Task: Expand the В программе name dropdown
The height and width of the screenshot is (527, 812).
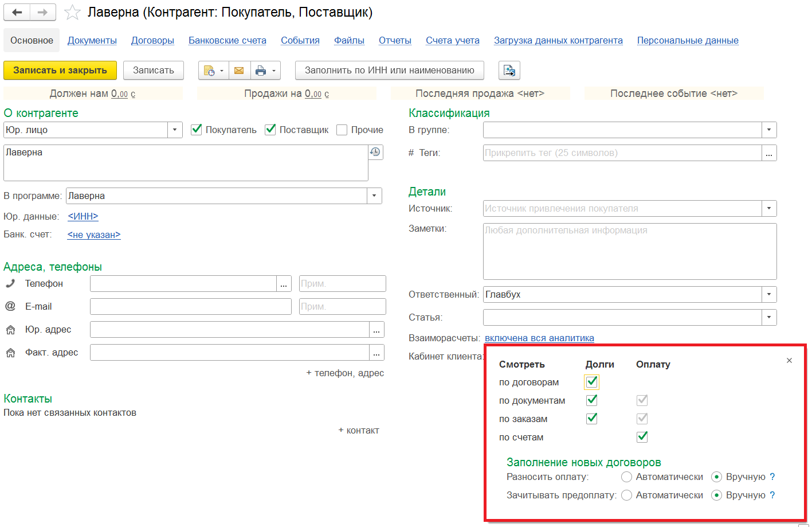Action: pos(374,196)
